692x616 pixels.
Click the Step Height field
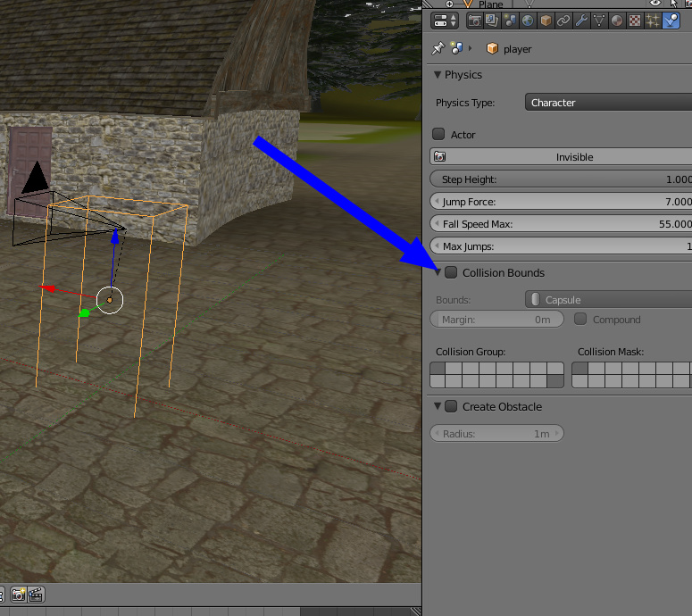(561, 179)
